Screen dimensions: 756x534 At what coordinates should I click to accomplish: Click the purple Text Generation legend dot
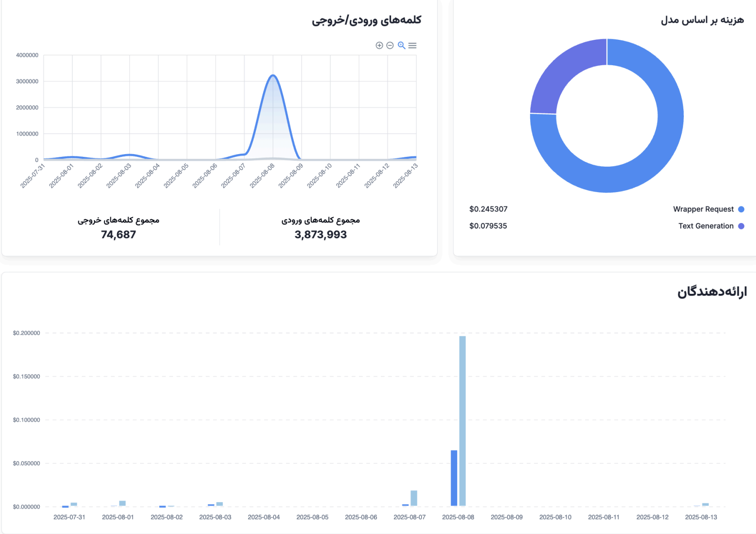pyautogui.click(x=741, y=226)
